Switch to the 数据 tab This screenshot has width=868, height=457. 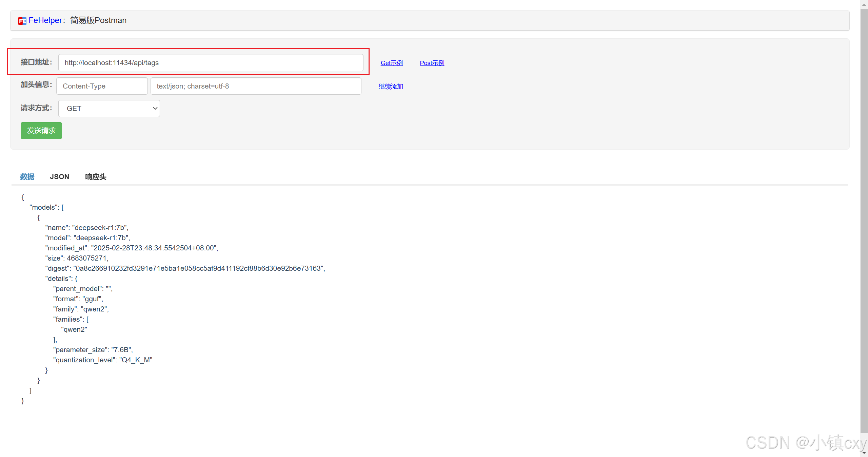[x=27, y=177]
